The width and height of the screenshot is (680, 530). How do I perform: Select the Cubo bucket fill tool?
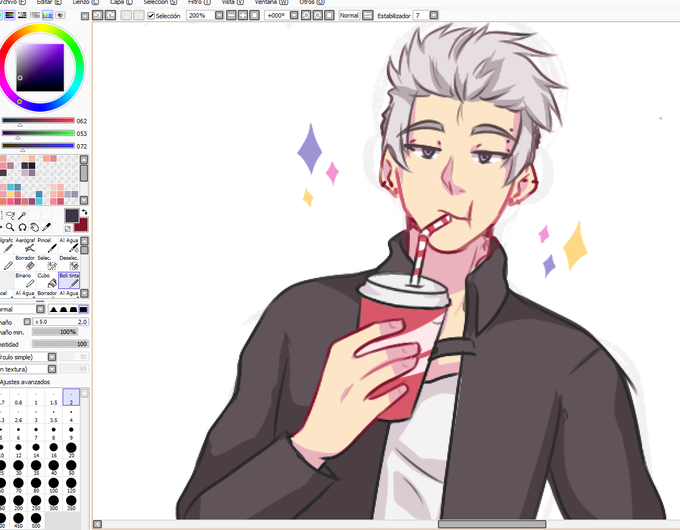tap(47, 281)
